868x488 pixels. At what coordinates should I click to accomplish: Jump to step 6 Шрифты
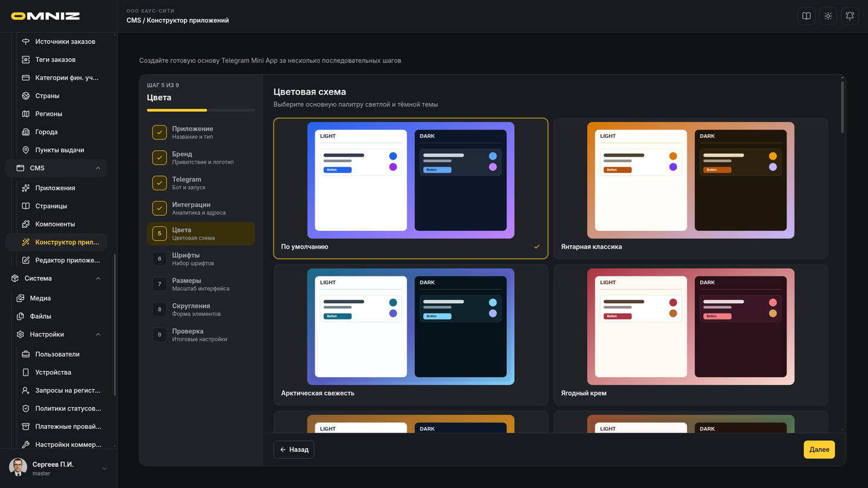pos(201,259)
